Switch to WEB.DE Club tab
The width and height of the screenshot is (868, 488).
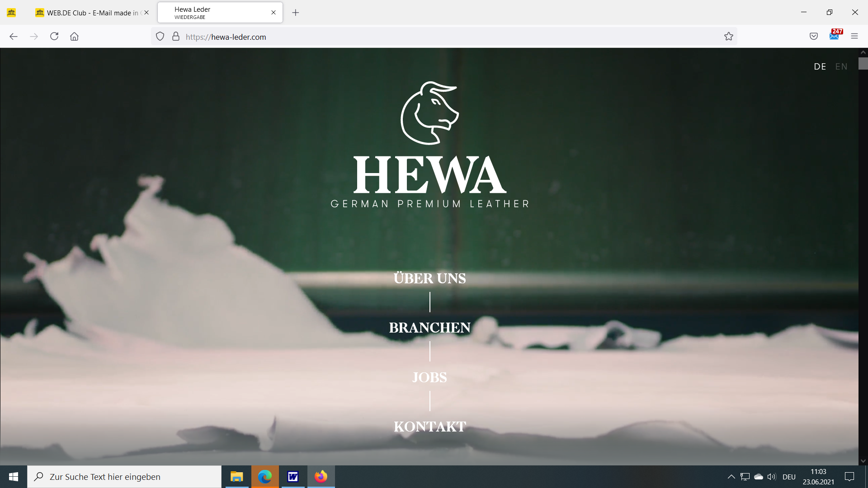(x=90, y=13)
